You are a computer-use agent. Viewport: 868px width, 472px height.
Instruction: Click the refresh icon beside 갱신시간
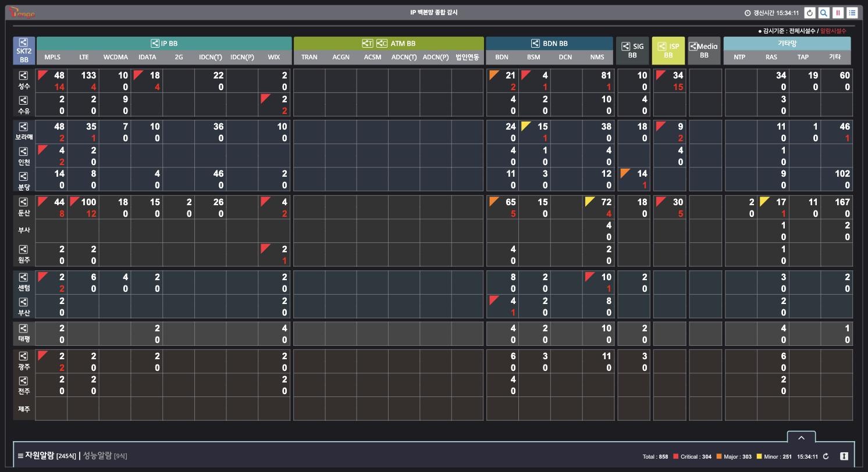(x=809, y=13)
